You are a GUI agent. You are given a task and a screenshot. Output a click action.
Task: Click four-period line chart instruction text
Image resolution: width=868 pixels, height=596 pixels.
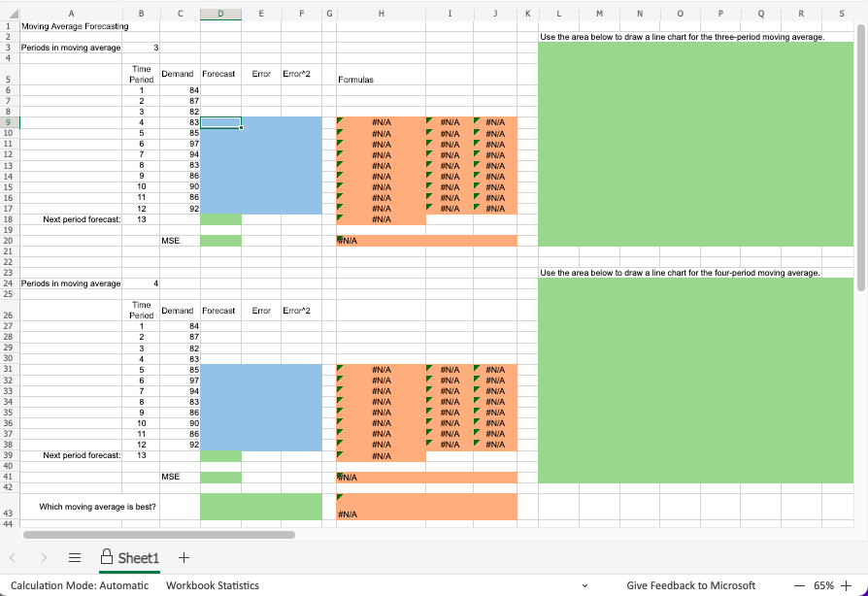tap(680, 273)
